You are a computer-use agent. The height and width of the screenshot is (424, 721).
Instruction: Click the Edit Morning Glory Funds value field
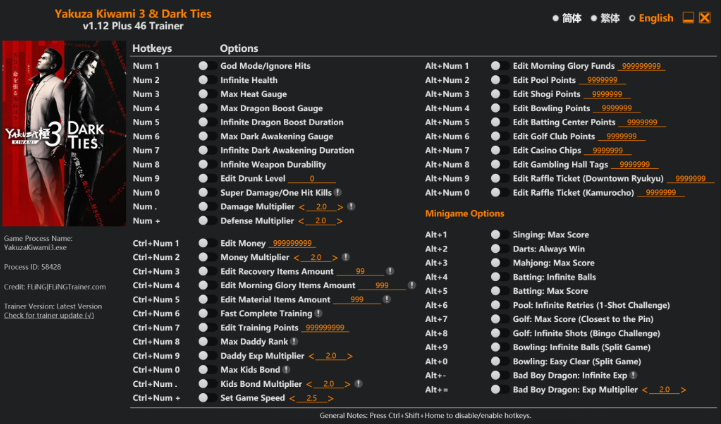(x=641, y=66)
